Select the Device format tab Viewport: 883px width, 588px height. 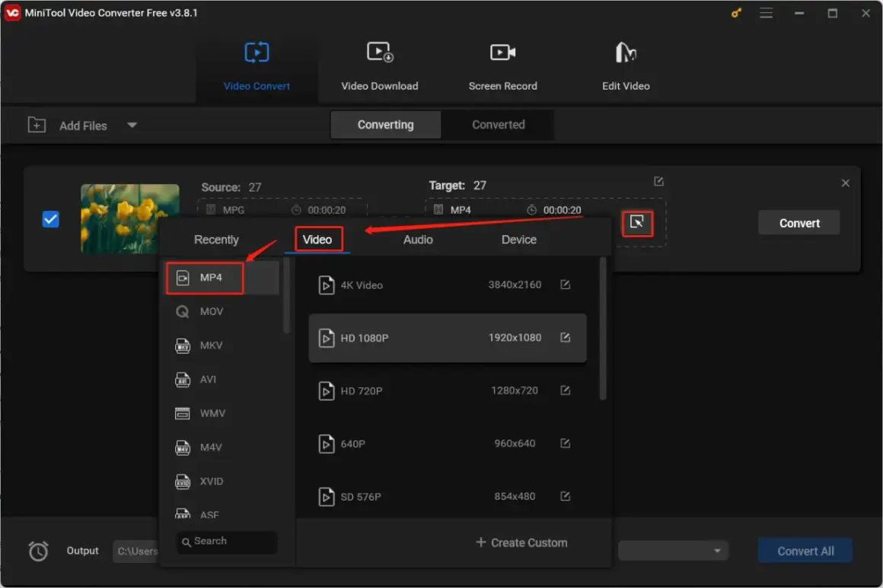[518, 240]
